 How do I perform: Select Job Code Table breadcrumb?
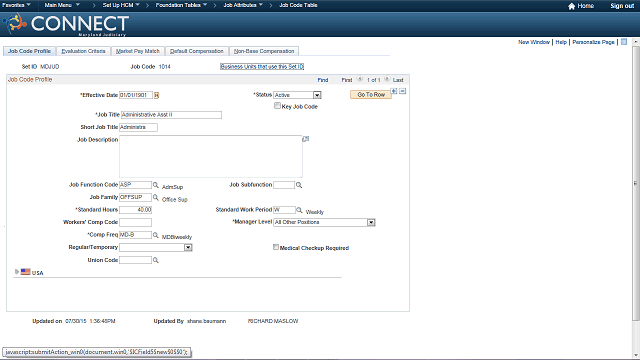298,5
